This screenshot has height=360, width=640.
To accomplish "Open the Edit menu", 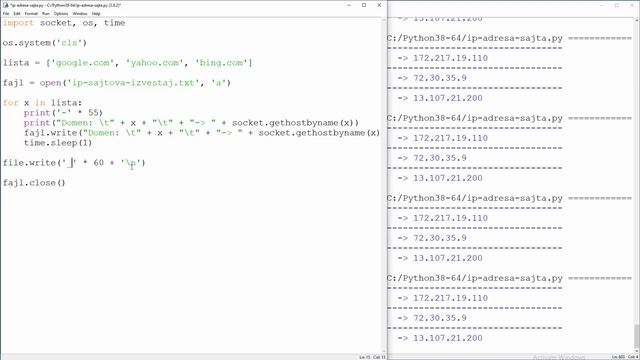I will tap(17, 13).
